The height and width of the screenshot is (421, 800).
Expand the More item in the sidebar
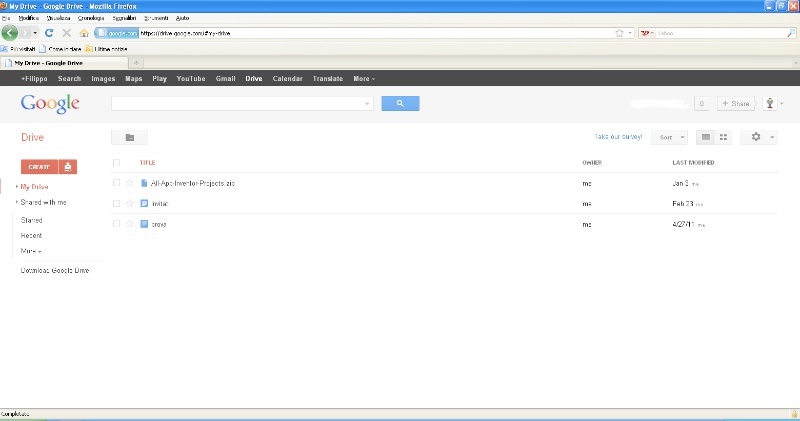[31, 251]
